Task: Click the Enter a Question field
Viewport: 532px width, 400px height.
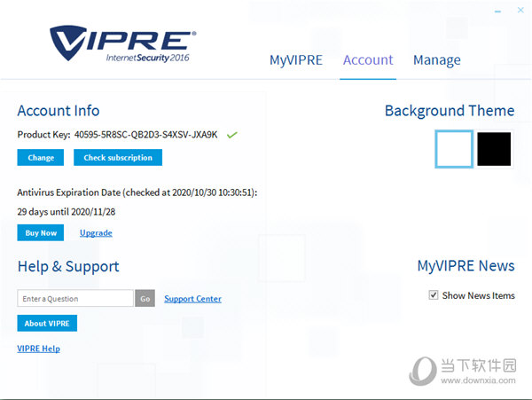Action: click(75, 298)
